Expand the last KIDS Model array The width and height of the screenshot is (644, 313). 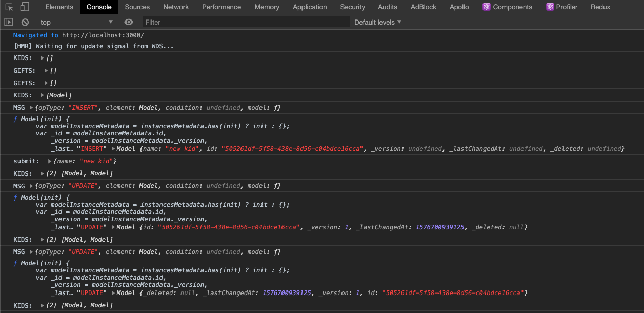(41, 305)
